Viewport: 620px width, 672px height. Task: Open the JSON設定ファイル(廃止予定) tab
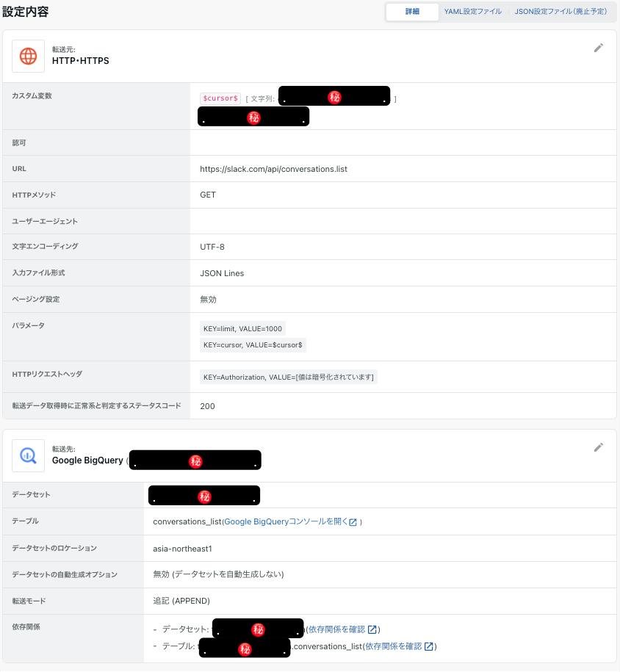pyautogui.click(x=560, y=12)
